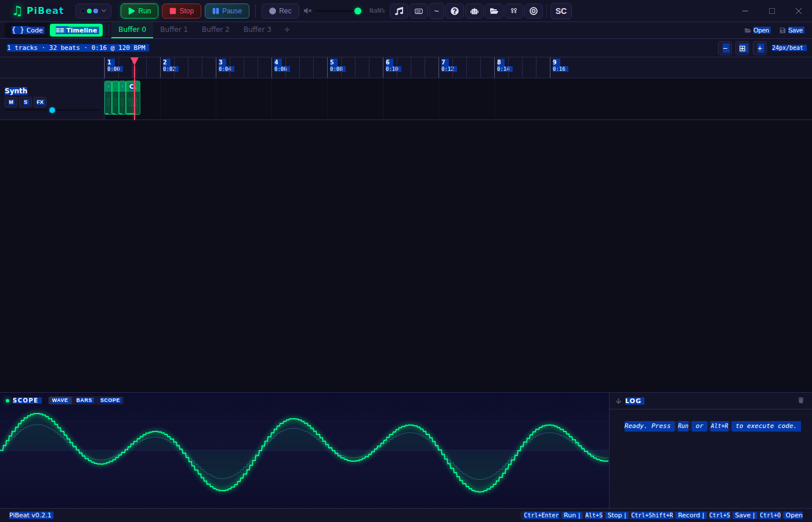The height and width of the screenshot is (522, 812).
Task: Open the Buffer 2 tab
Action: click(x=216, y=30)
